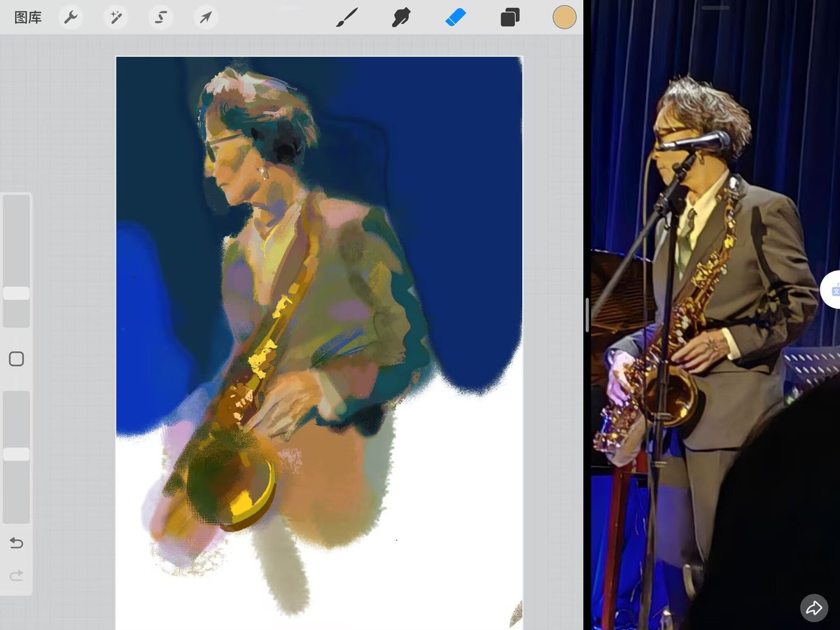Tap the square modify button in sidebar
This screenshot has height=630, width=840.
pos(16,359)
